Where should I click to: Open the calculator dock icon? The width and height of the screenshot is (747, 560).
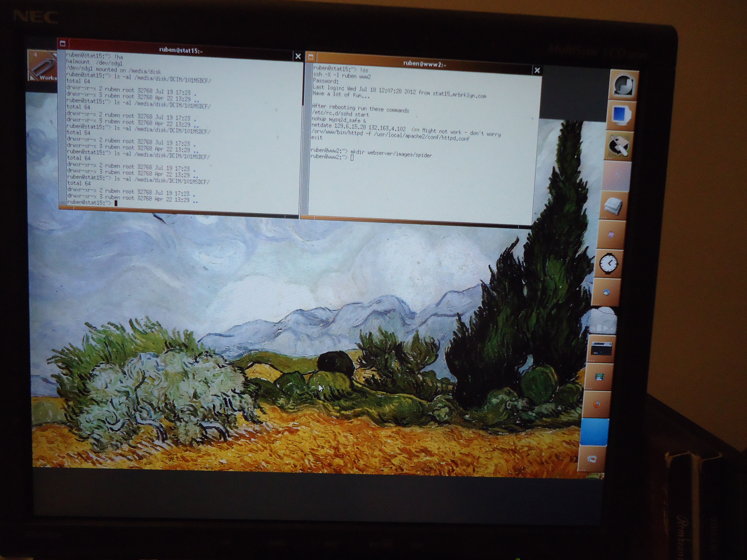[x=602, y=349]
